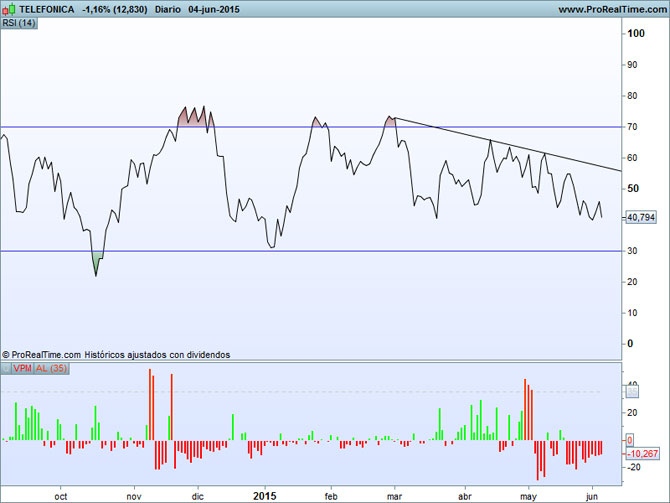
Task: Click the candlestick chart icon beside TELEFONICA
Action: (9, 9)
